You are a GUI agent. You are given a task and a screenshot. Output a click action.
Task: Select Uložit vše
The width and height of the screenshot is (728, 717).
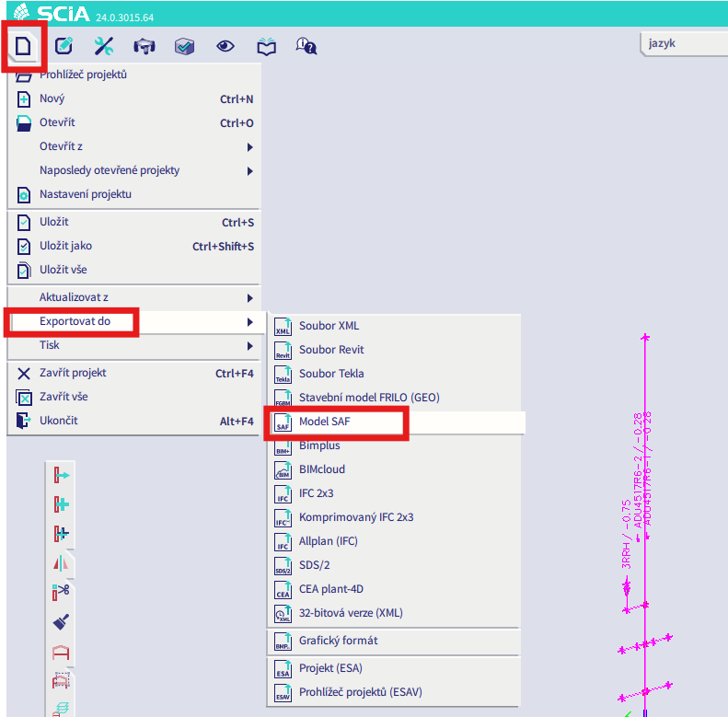[x=134, y=270]
